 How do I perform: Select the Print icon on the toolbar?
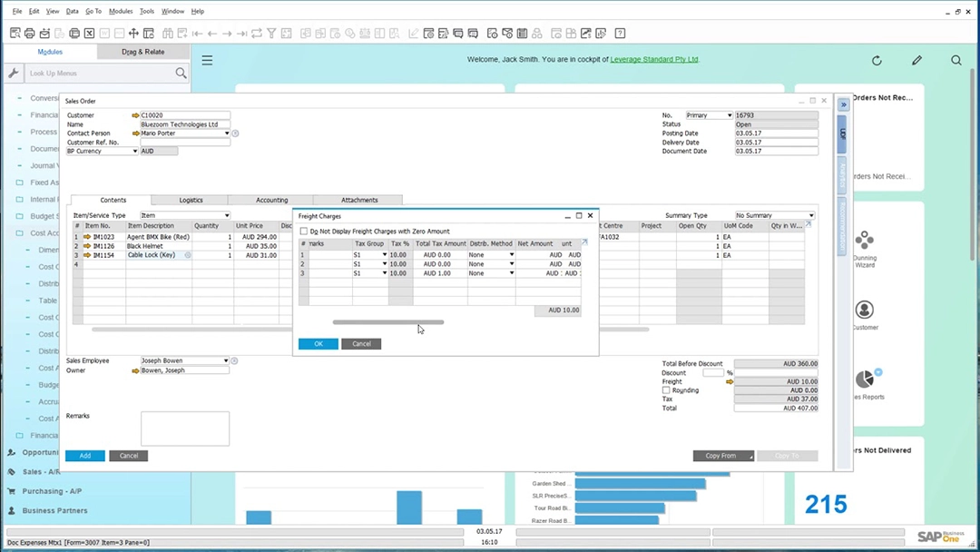(28, 33)
